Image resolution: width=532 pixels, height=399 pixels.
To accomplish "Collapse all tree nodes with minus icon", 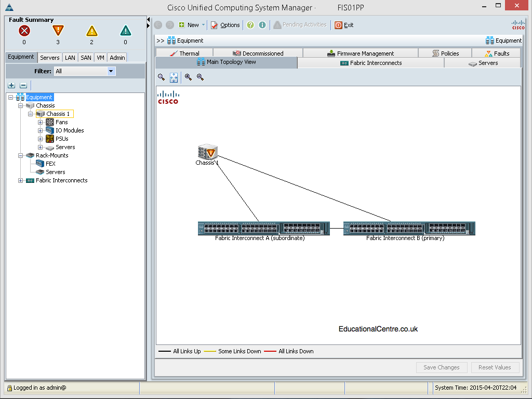I will [x=23, y=85].
